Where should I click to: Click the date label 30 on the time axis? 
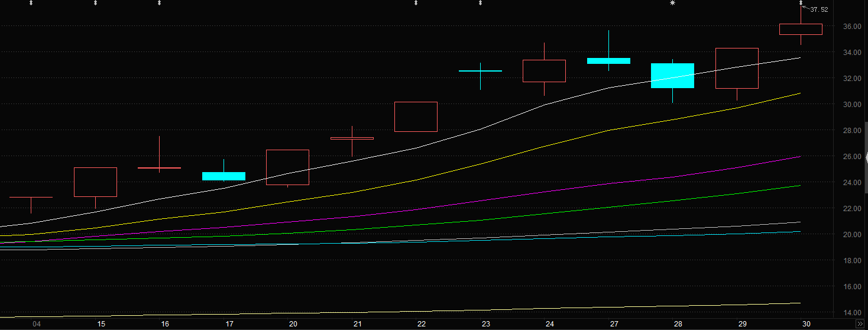coord(807,324)
